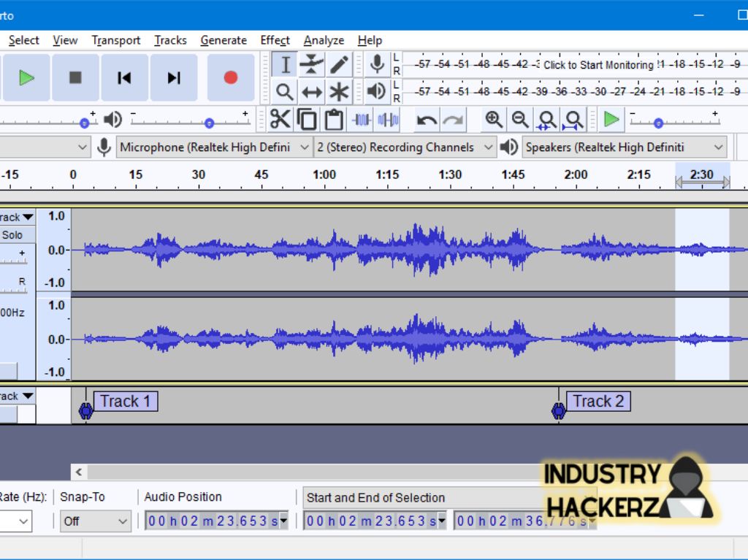
Task: Click the horizontal scrollbar left arrow
Action: [79, 472]
